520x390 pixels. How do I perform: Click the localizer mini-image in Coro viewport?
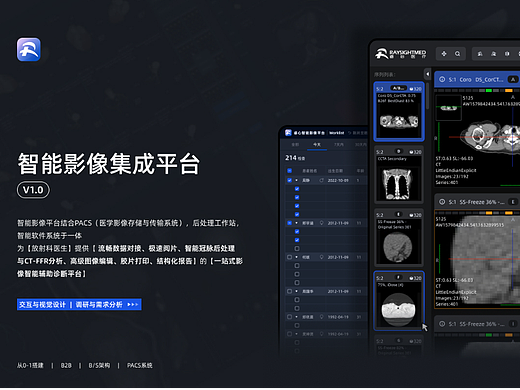coord(449,108)
